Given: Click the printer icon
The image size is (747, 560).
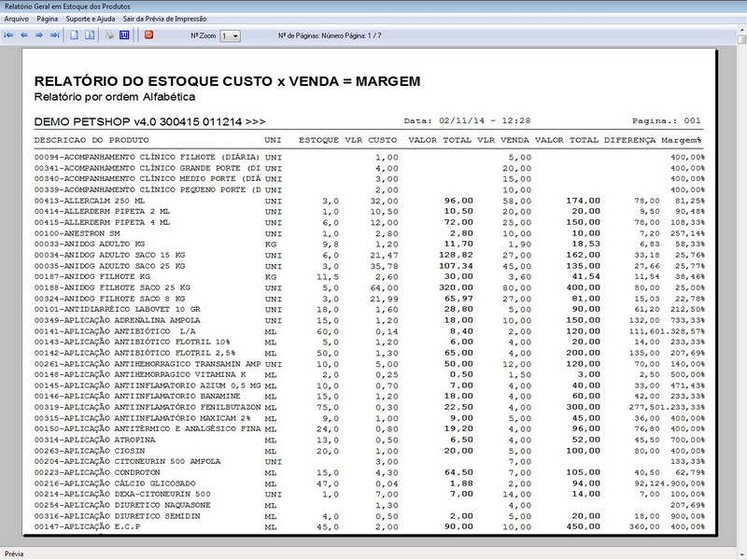Looking at the screenshot, I should (x=109, y=35).
